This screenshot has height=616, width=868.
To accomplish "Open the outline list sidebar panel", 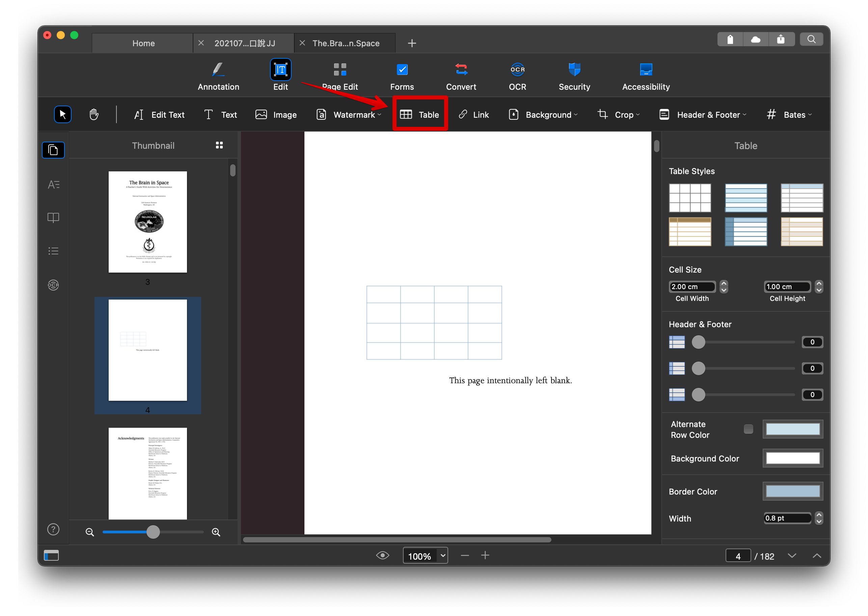I will point(53,251).
